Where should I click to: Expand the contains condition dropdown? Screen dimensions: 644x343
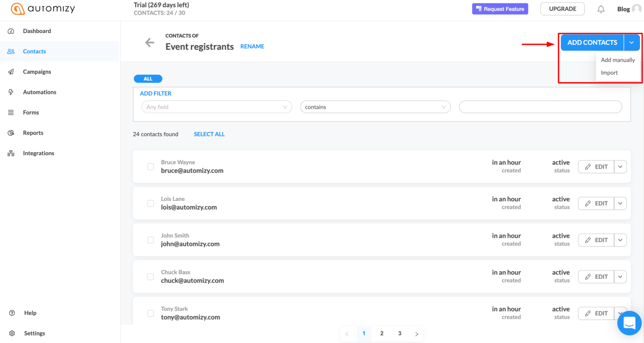(x=375, y=107)
